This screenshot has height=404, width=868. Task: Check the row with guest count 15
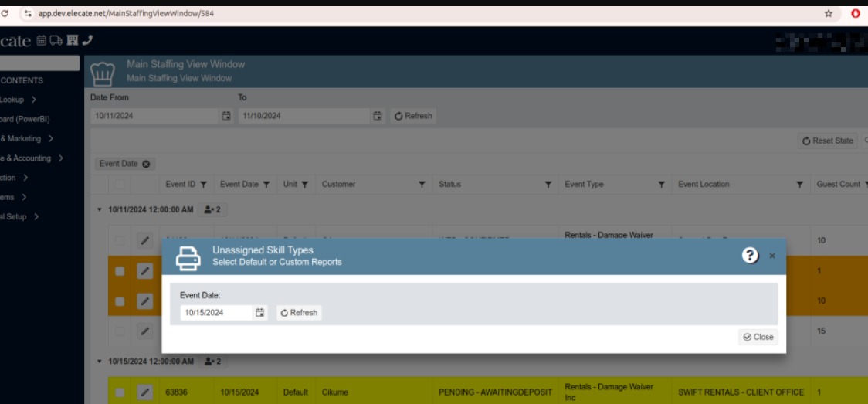[120, 331]
